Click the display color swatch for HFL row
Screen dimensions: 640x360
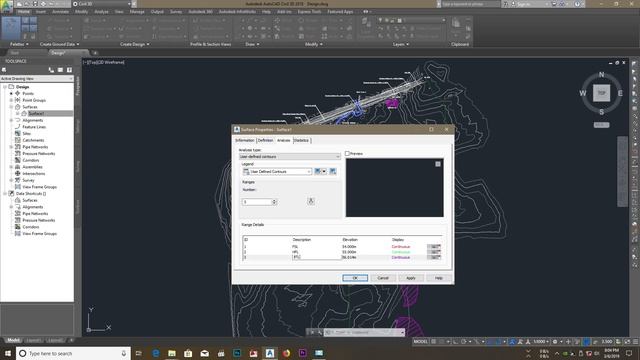433,252
